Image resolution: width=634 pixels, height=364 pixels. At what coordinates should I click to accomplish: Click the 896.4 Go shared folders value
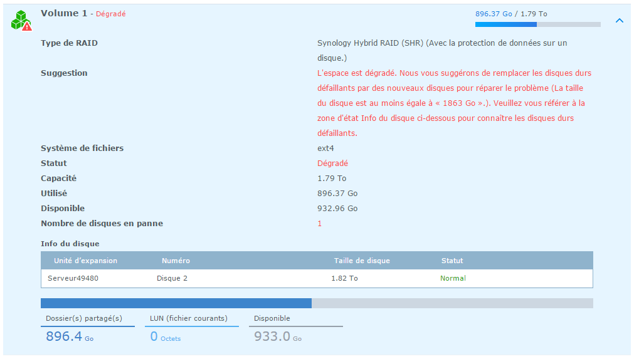[70, 336]
